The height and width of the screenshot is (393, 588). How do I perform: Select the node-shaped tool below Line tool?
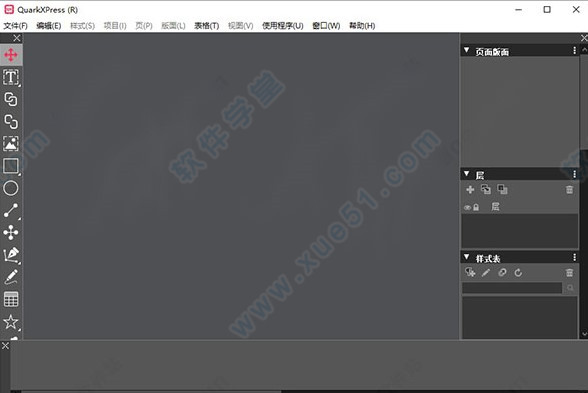click(11, 232)
